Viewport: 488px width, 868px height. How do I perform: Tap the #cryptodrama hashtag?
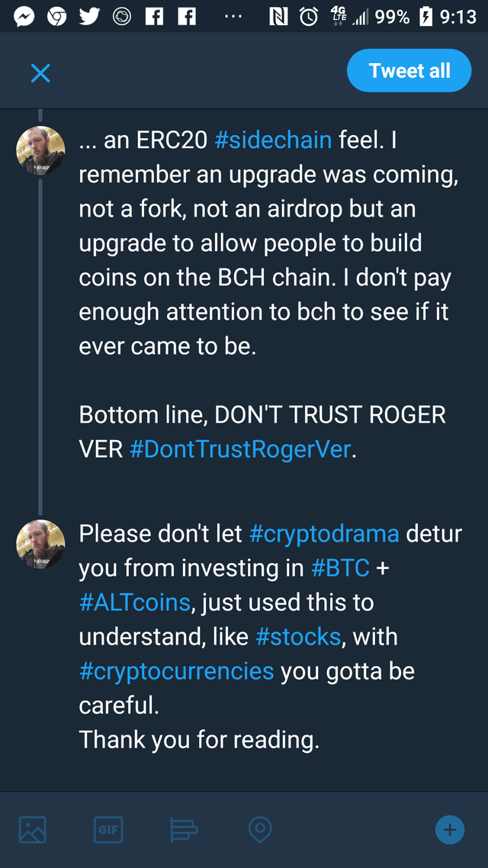[324, 533]
